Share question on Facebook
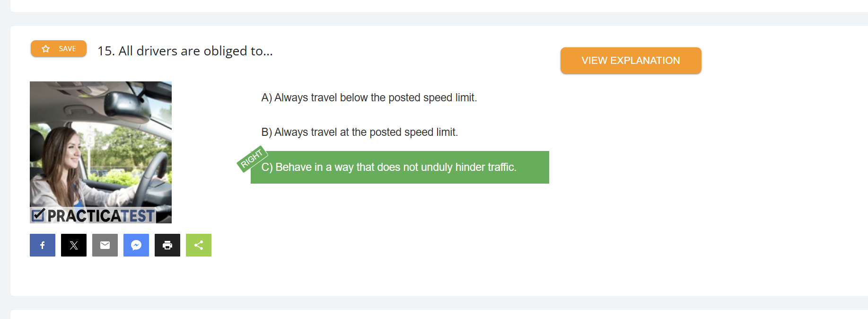This screenshot has height=319, width=868. pos(43,245)
